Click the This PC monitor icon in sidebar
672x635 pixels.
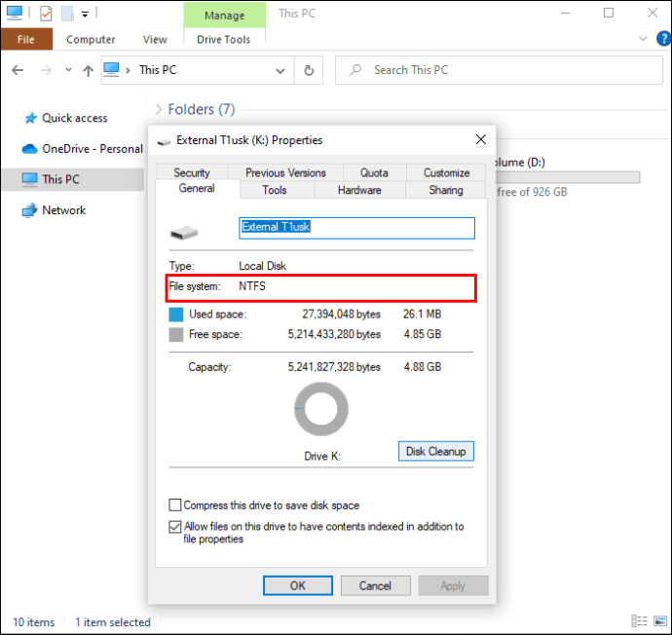(29, 179)
